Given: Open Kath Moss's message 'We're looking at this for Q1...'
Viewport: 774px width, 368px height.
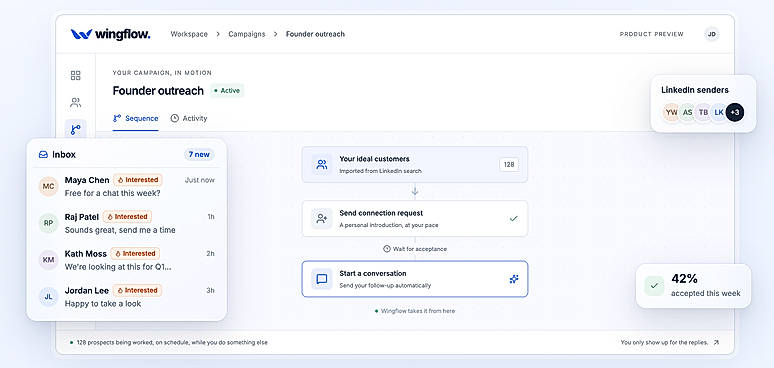Looking at the screenshot, I should click(x=118, y=267).
